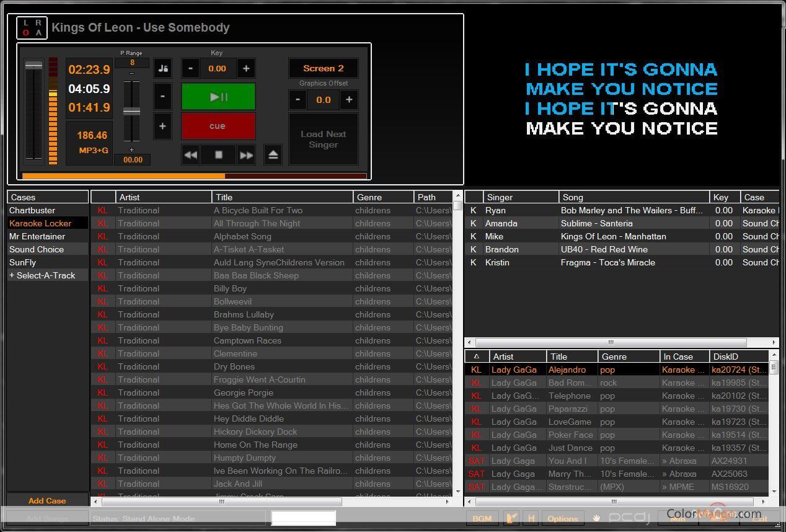Screen dimensions: 786x532
Task: Select the Mr Entertainer case
Action: click(48, 236)
